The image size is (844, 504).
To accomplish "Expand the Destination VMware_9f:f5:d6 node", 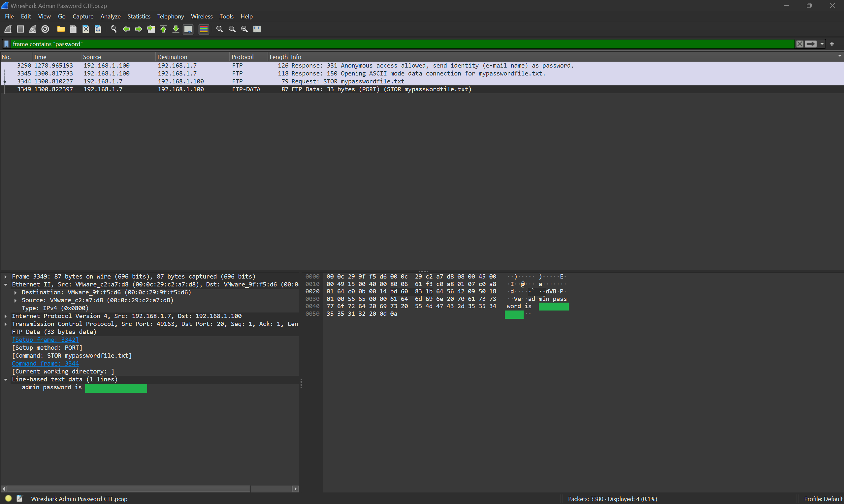I will tap(15, 292).
